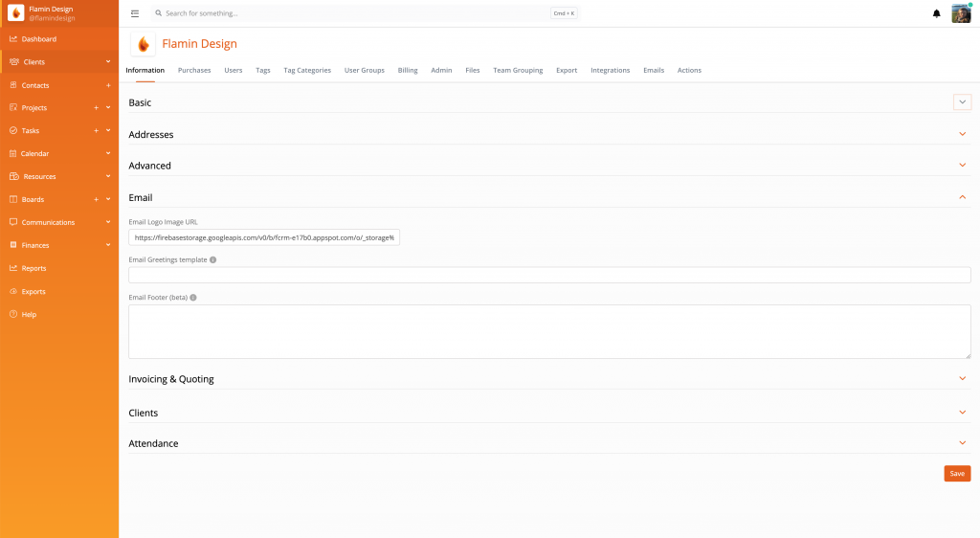
Task: Click info icon beside Email Greetings template
Action: click(x=212, y=259)
